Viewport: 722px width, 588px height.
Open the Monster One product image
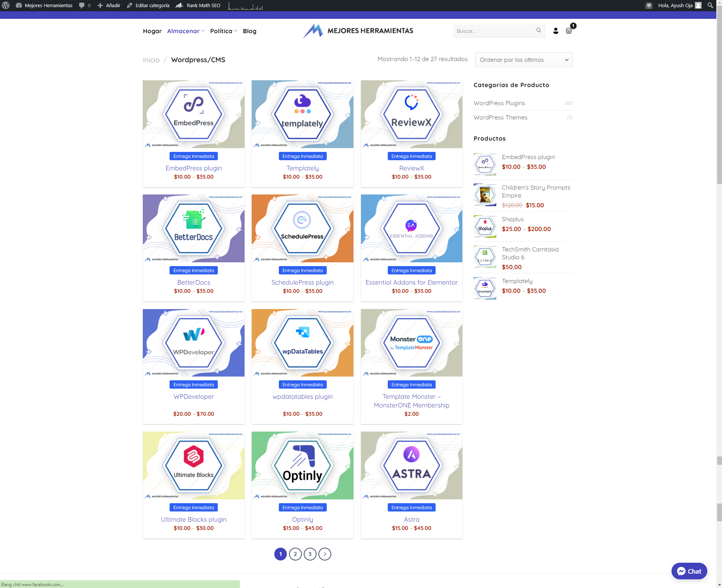(411, 343)
